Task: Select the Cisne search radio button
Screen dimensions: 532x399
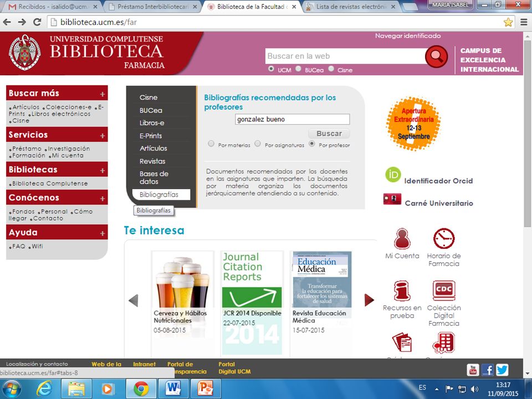Action: coord(331,69)
